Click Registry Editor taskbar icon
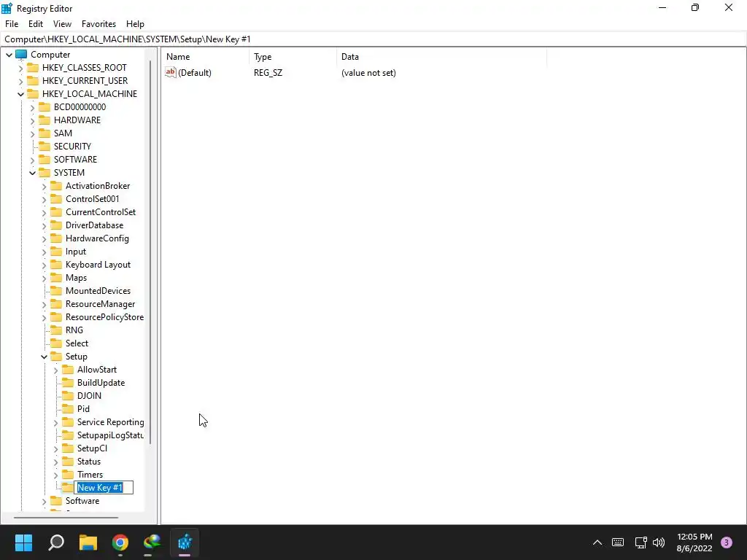Screen dimensions: 747x560 click(x=185, y=542)
